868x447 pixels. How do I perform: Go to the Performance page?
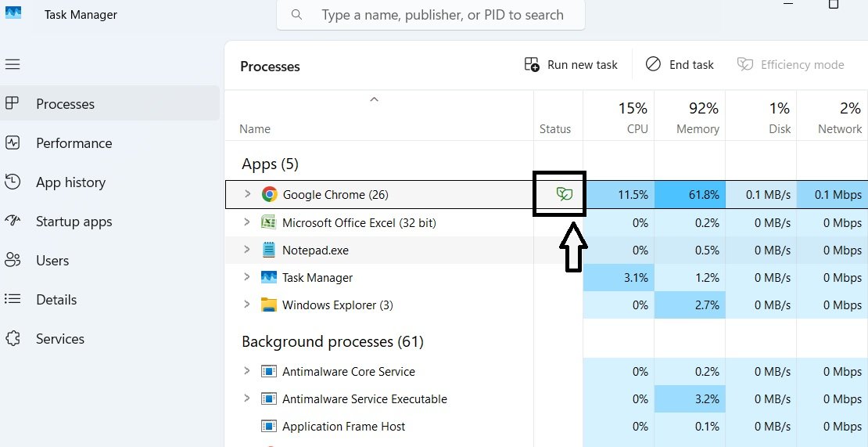coord(109,143)
